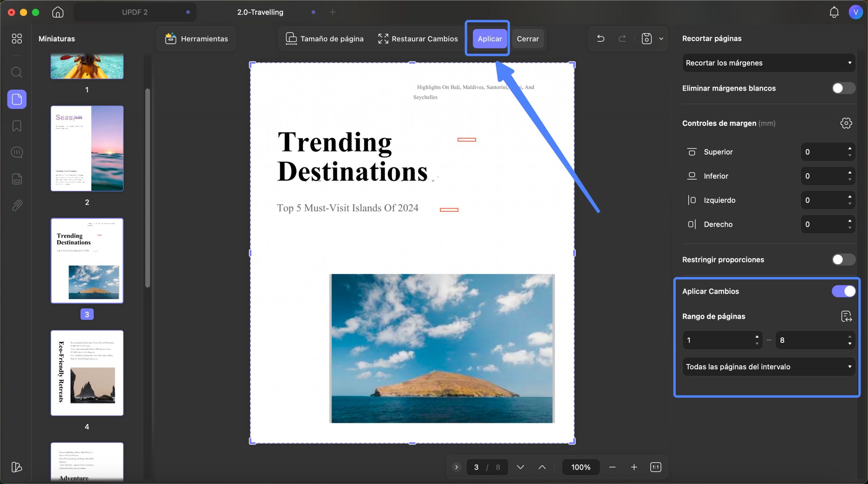Select page 4 Eco-Friendly Retreats thumbnail
The height and width of the screenshot is (484, 868).
point(87,373)
